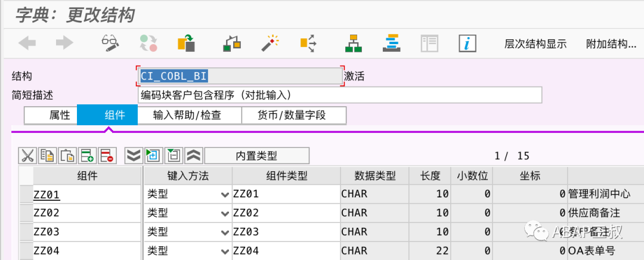Open the 键入方法 dropdown in row ZZ03

point(225,232)
